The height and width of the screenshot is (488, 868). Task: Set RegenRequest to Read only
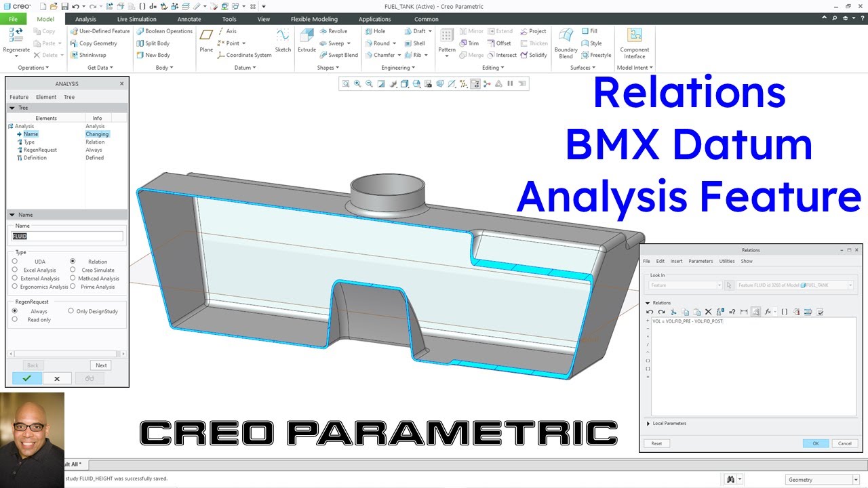pos(15,319)
